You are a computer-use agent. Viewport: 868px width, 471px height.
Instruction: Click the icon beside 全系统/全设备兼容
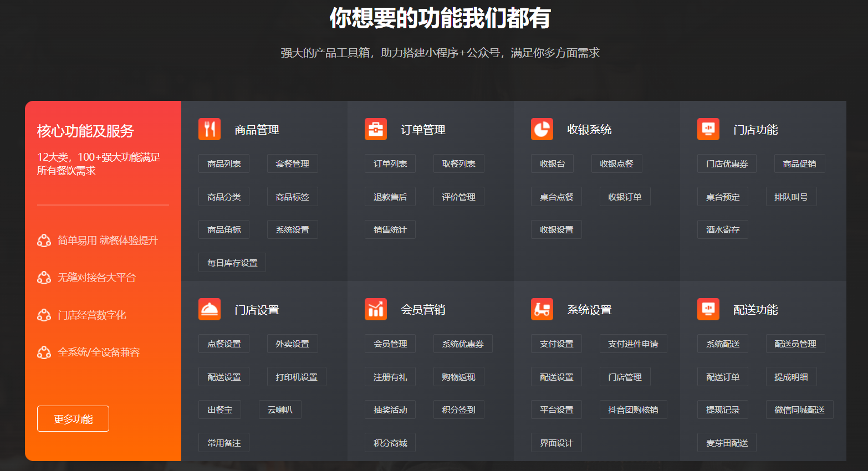click(44, 352)
